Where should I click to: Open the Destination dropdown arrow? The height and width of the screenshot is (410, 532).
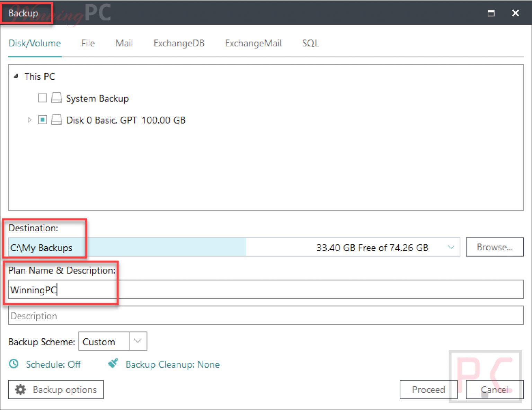coord(451,247)
